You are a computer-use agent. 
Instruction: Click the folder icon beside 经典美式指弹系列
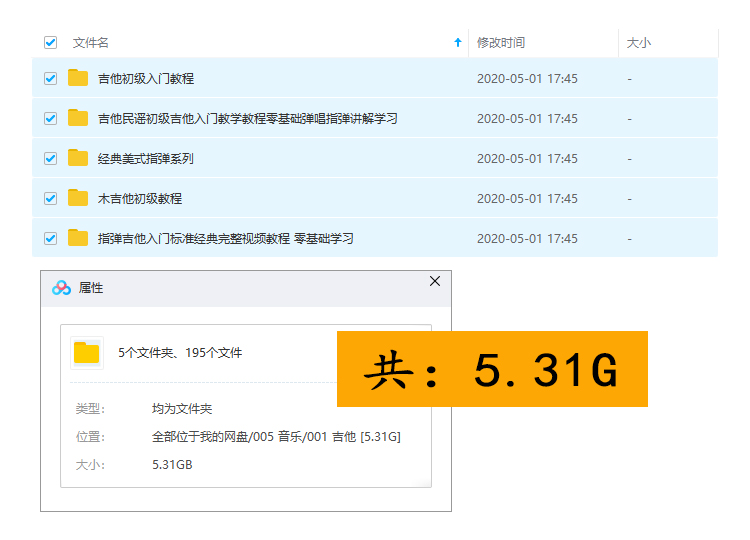click(78, 158)
